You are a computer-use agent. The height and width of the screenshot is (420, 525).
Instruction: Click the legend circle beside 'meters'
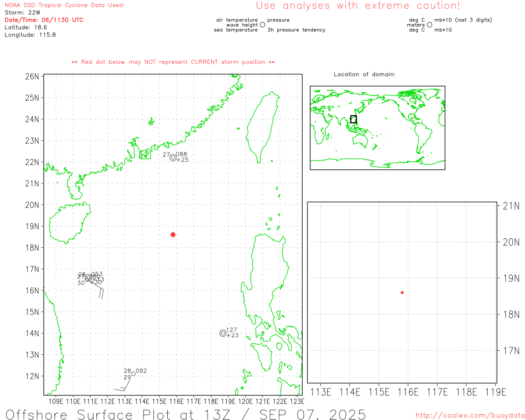pyautogui.click(x=429, y=25)
